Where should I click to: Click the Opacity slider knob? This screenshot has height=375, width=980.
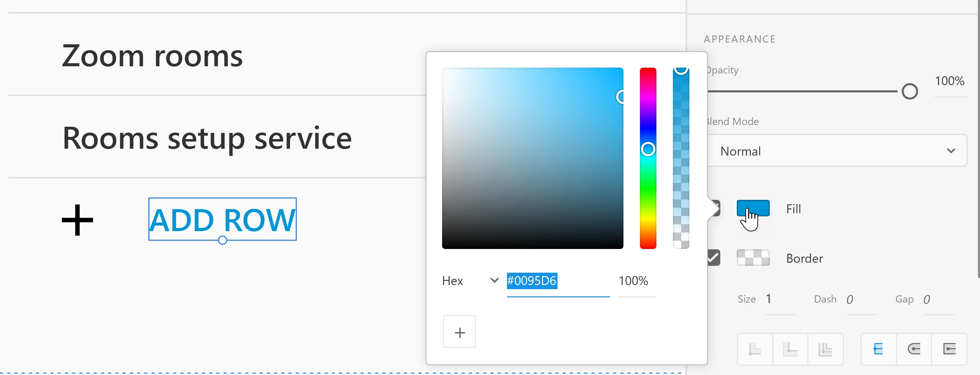[x=910, y=91]
